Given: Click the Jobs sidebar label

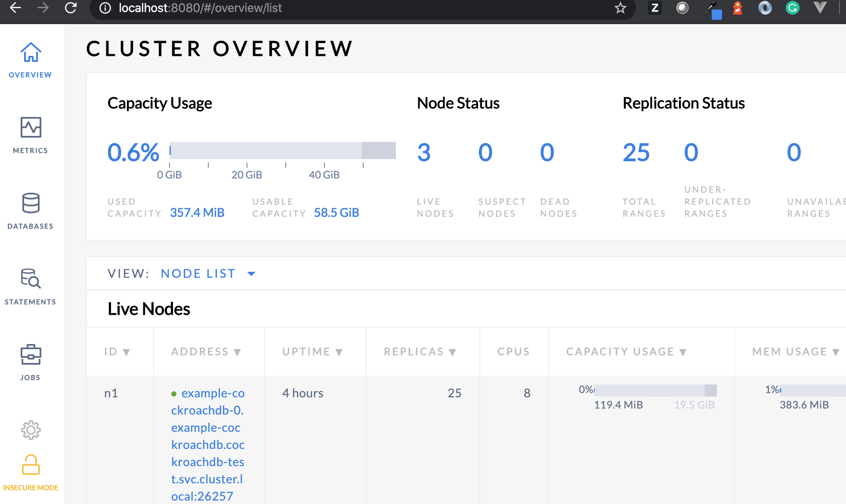Looking at the screenshot, I should click(30, 378).
